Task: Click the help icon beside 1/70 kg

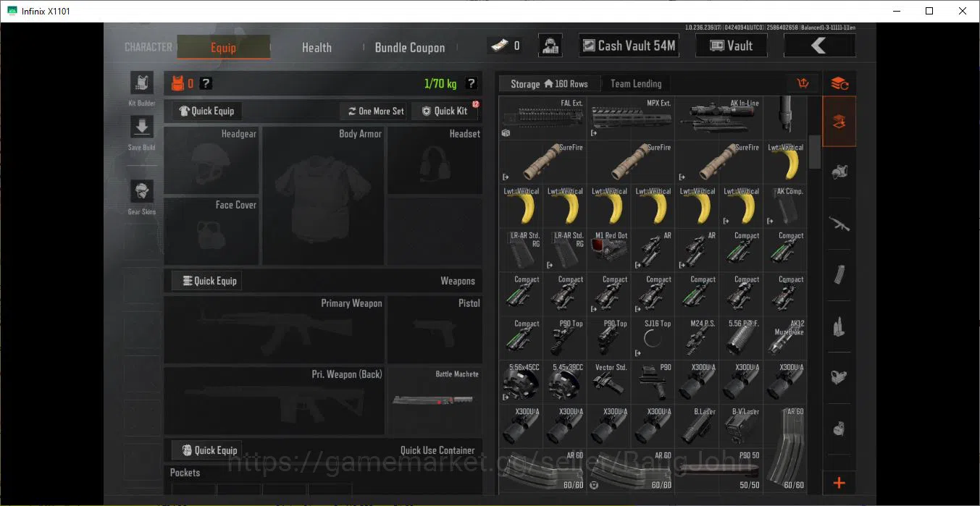Action: coord(472,83)
